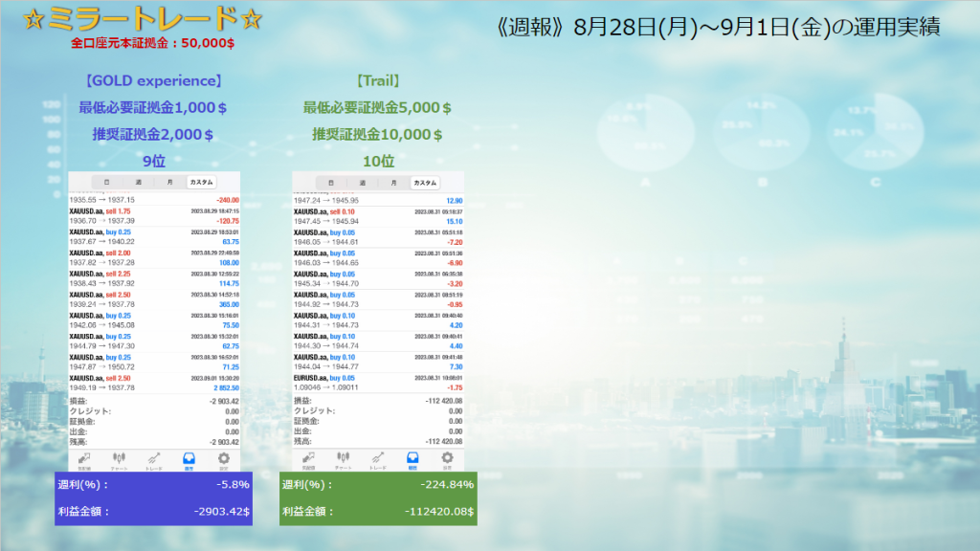This screenshot has height=551, width=980.
Task: Select 週 period tab in GOLD experience panel
Action: click(138, 182)
